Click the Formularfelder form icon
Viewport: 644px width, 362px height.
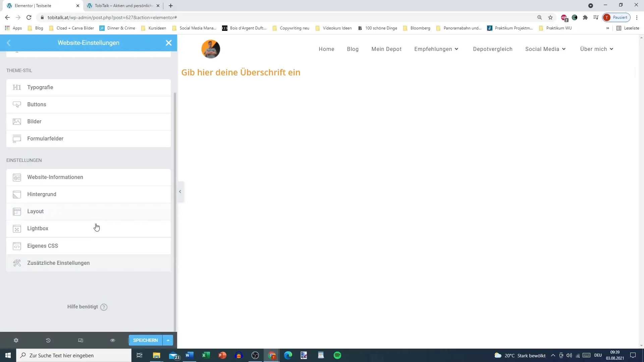click(17, 139)
